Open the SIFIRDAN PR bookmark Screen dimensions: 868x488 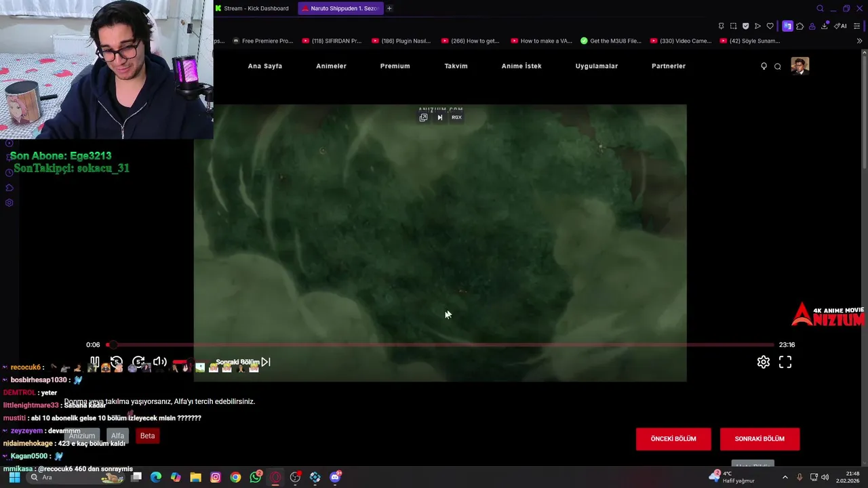coord(332,41)
